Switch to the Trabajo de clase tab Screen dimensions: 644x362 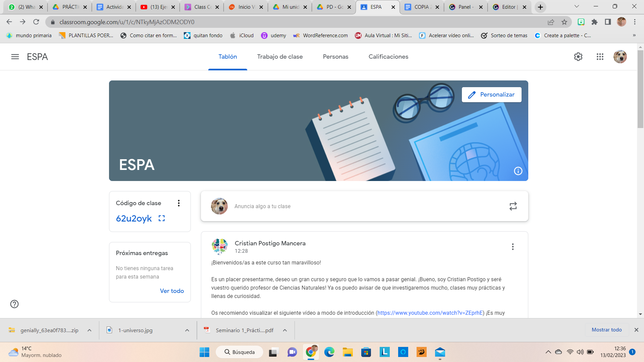pos(280,57)
